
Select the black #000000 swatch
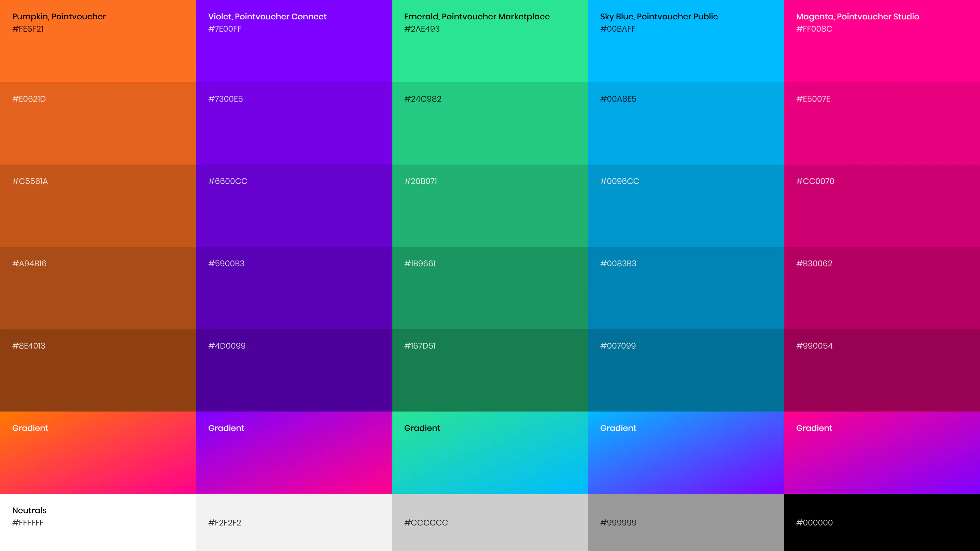(x=882, y=522)
